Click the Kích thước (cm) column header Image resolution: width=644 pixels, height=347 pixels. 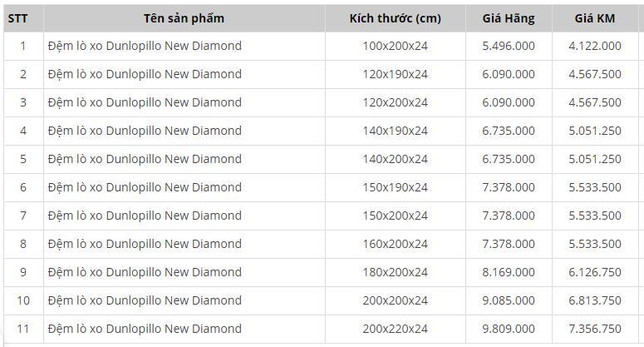click(x=395, y=18)
